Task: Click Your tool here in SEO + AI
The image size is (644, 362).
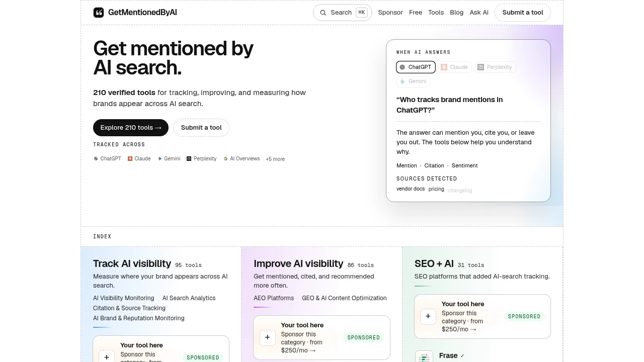Action: pyautogui.click(x=463, y=304)
